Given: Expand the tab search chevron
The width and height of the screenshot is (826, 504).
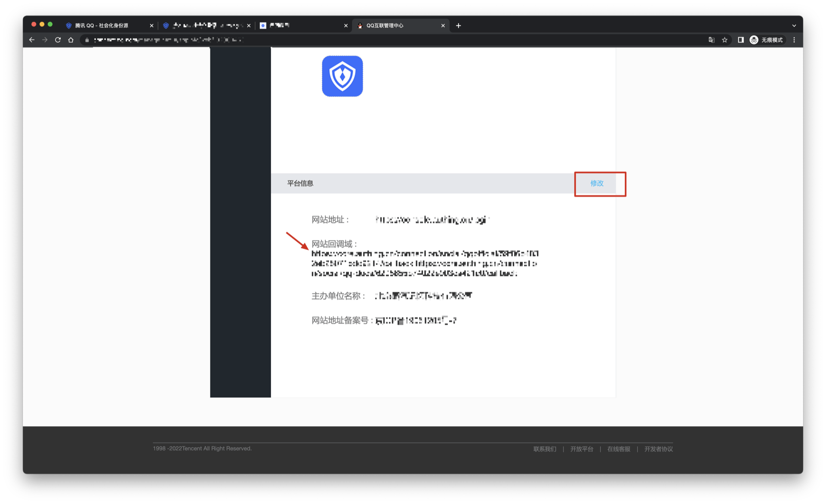Looking at the screenshot, I should point(794,26).
